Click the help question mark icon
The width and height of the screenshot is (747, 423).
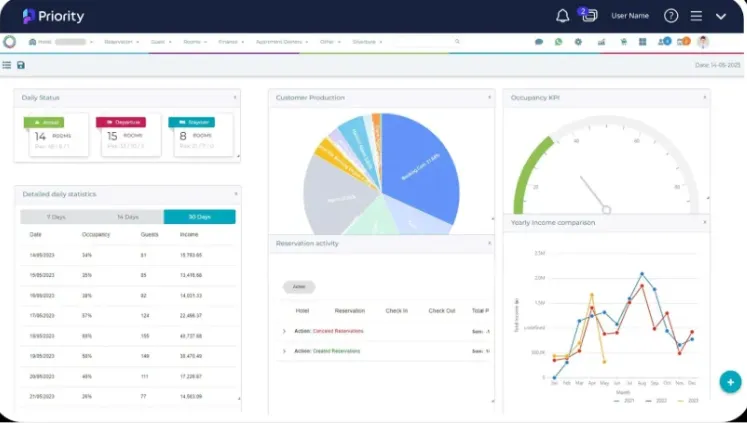[x=671, y=16]
